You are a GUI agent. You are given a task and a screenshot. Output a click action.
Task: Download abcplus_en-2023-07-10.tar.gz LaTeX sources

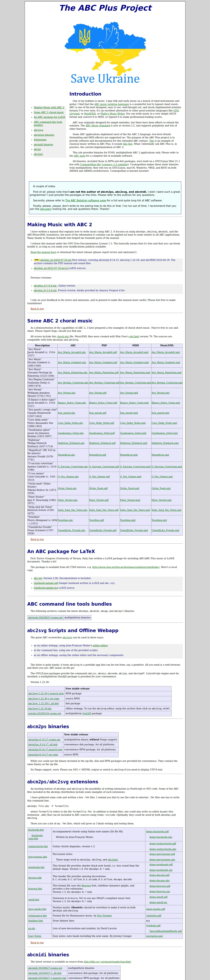[51, 268]
